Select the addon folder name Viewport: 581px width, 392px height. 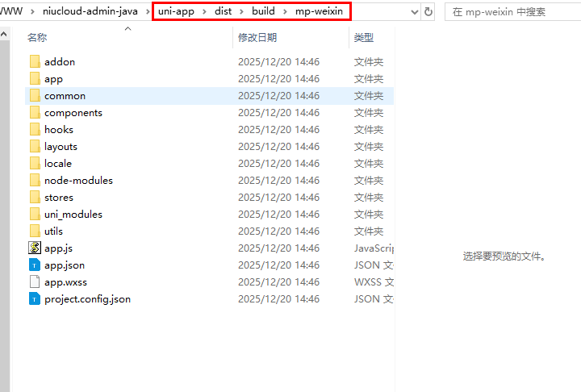click(60, 62)
